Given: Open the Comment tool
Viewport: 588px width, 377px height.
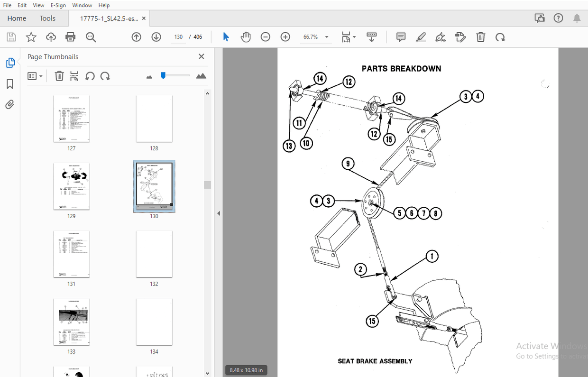Looking at the screenshot, I should click(401, 37).
